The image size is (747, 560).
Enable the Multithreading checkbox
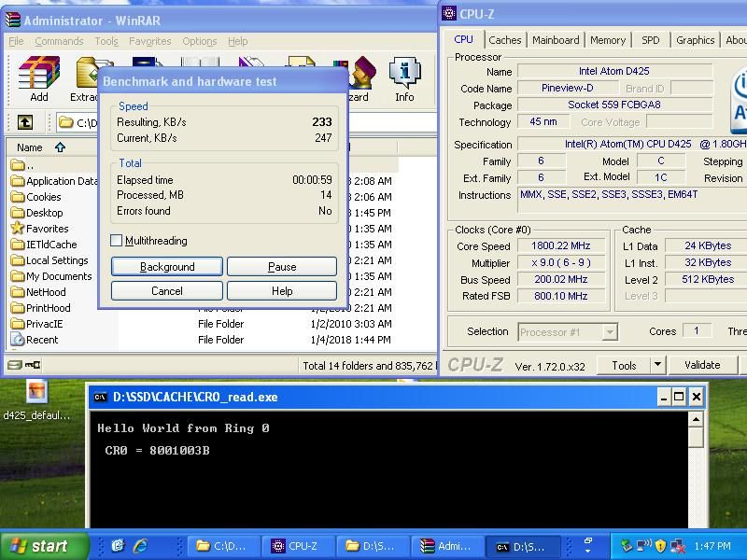[116, 241]
